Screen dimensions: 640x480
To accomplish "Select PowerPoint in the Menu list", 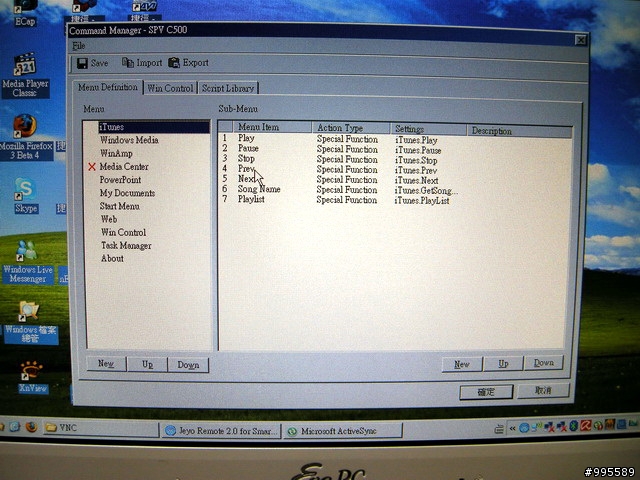I will (120, 180).
